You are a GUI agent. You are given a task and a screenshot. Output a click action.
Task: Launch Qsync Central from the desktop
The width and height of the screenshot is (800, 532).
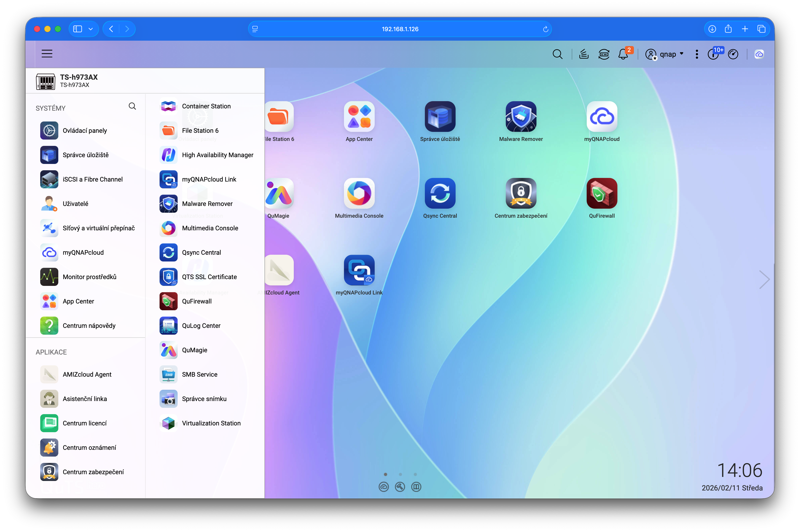(x=440, y=193)
